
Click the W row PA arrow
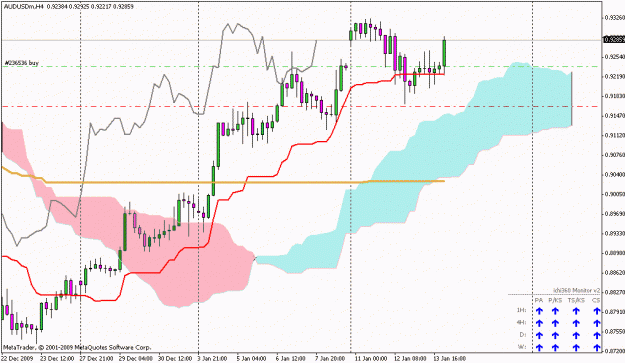point(539,347)
